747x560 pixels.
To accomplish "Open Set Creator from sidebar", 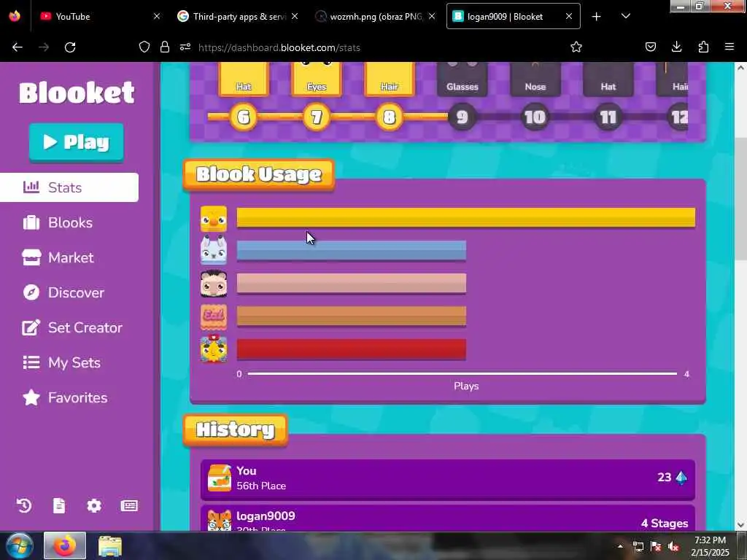I will click(x=72, y=327).
